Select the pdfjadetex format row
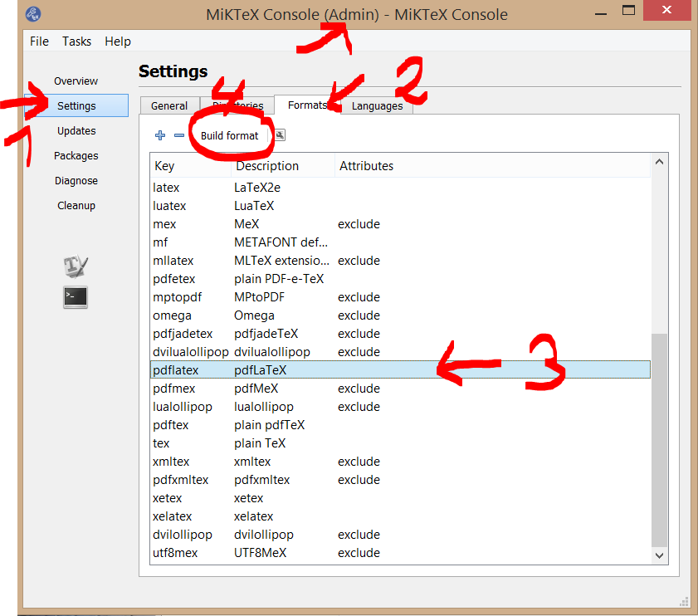 coord(400,334)
